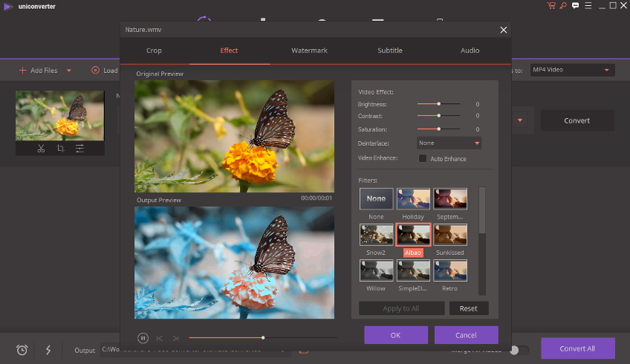Select the Holiday filter
This screenshot has height=364, width=630.
[x=413, y=199]
